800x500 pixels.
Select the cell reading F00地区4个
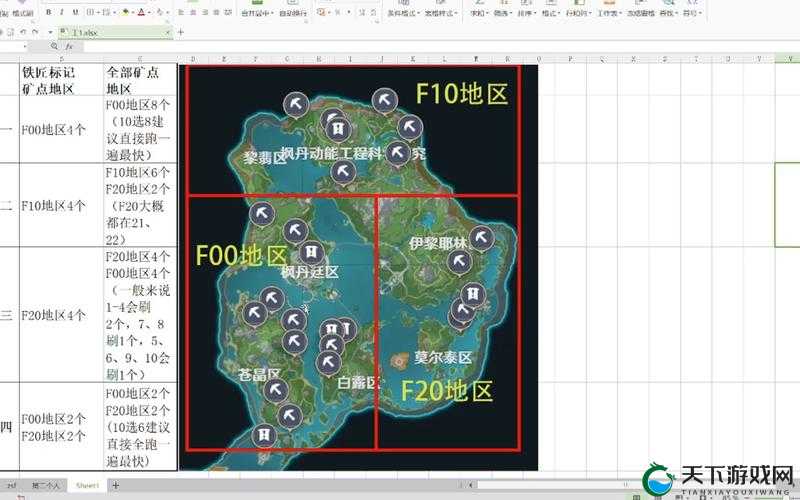pos(61,130)
